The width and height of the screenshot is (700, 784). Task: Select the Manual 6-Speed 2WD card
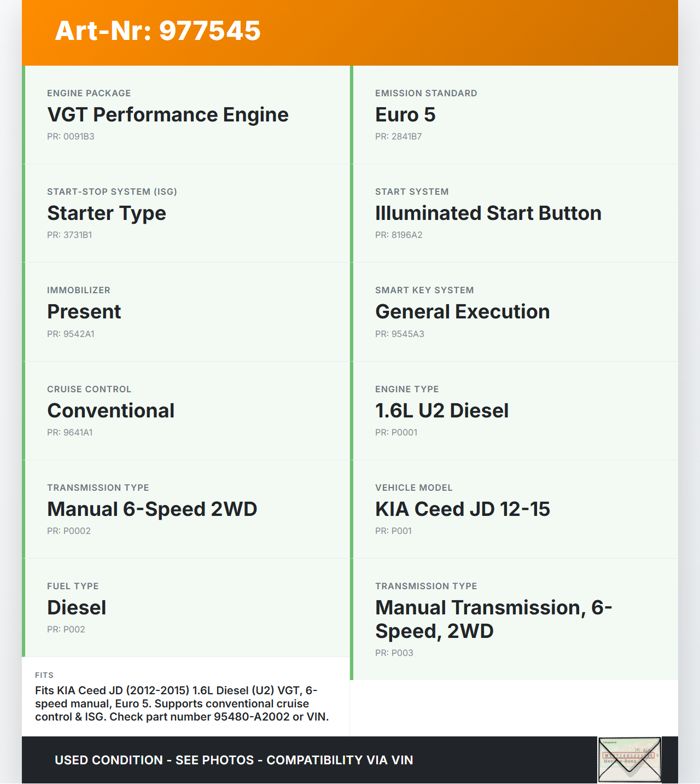pyautogui.click(x=187, y=509)
